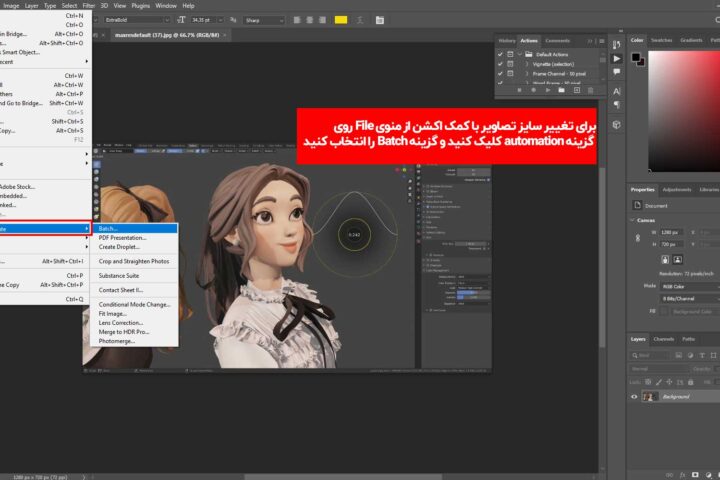Lock transparent pixels in the Layers panel
Screen dimensions: 720x480
click(x=648, y=382)
